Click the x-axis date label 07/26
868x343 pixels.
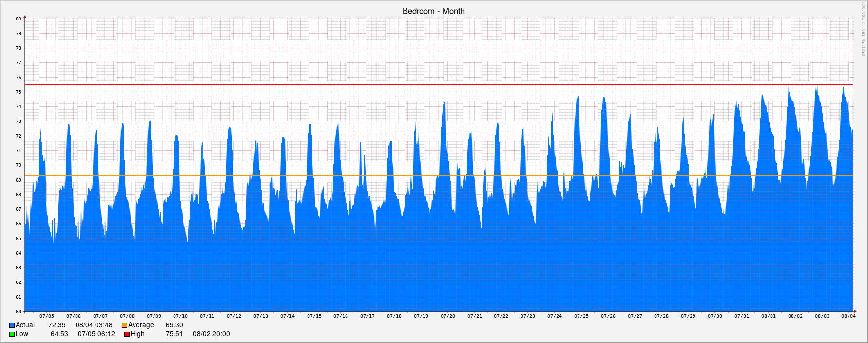coord(608,316)
